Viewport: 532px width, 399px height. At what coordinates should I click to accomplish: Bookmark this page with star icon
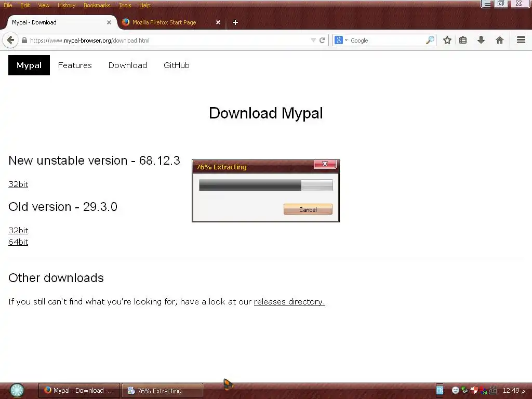447,41
